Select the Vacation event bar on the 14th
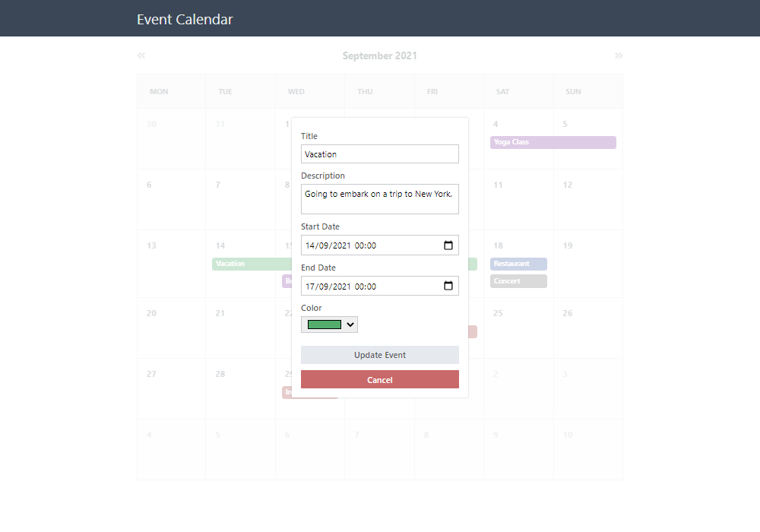Viewport: 760px width, 532px height. coord(252,264)
